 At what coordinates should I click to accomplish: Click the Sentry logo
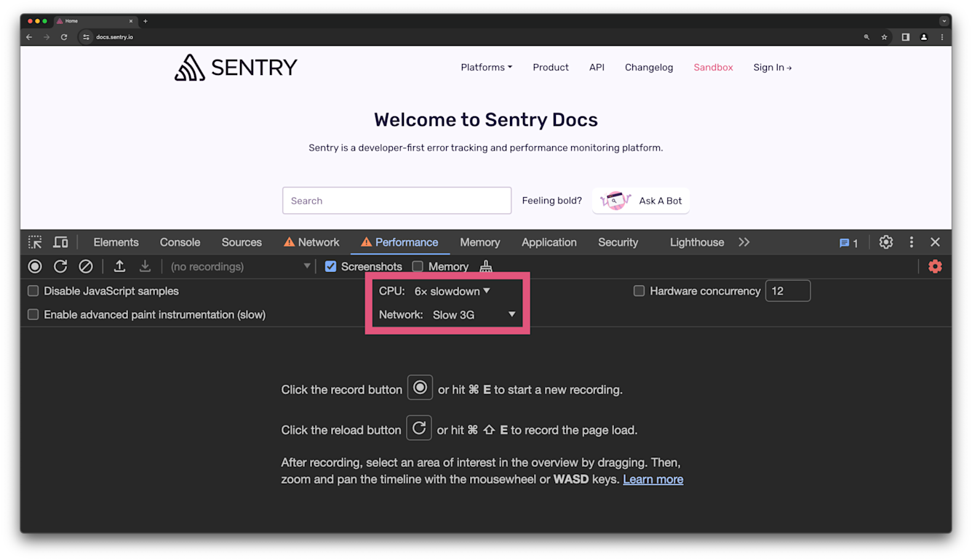pyautogui.click(x=236, y=68)
